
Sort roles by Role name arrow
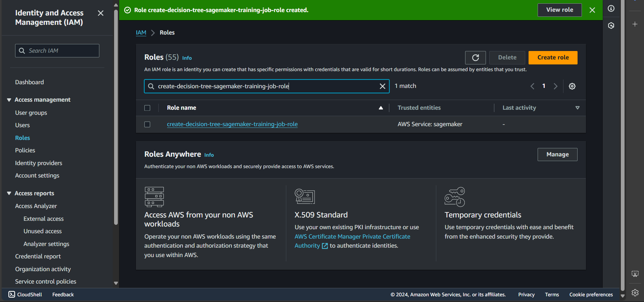381,108
